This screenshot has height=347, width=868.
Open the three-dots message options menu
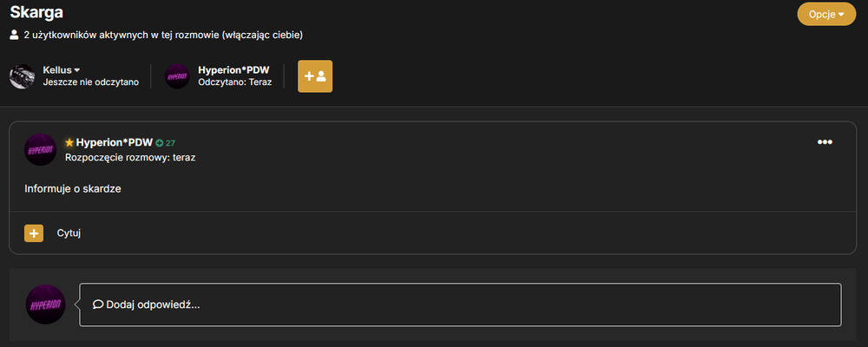coord(825,142)
